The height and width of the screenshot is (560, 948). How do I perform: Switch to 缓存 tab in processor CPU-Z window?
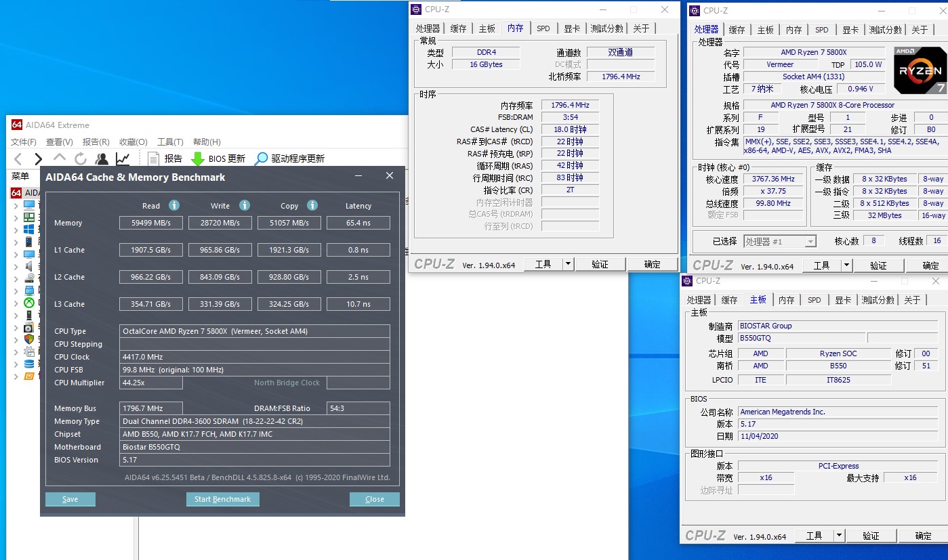[x=737, y=30]
